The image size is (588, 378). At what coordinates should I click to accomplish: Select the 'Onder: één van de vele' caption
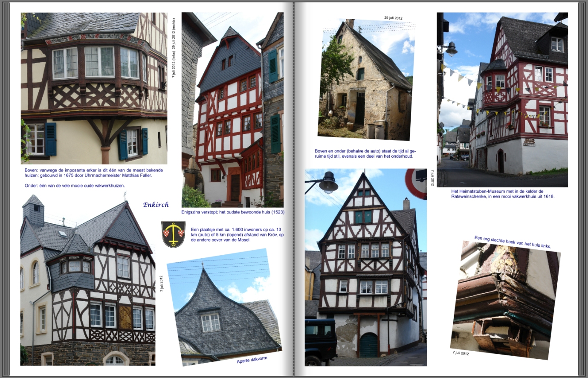click(75, 186)
